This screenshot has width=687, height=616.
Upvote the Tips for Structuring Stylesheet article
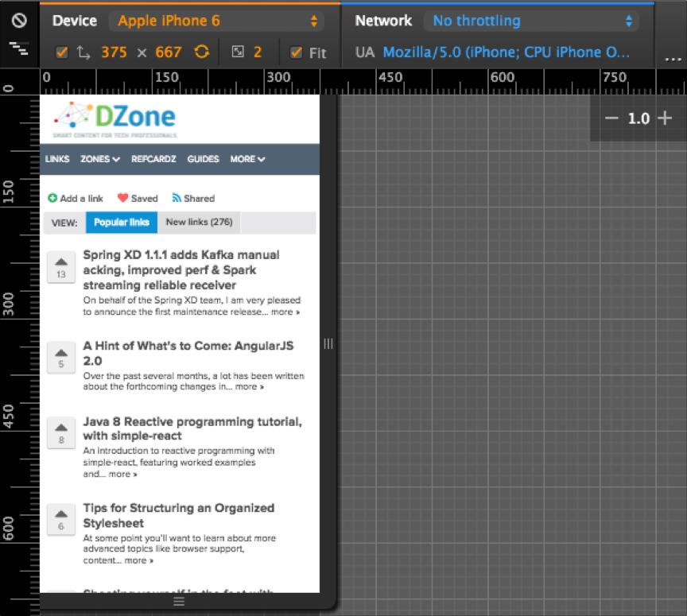(61, 519)
